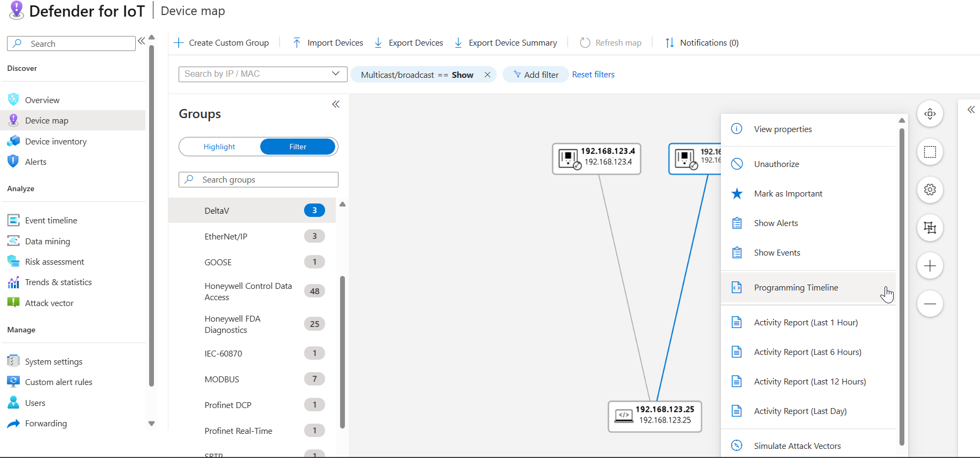Remove the Multicast/broadcast filter
This screenshot has height=458, width=980.
pos(487,75)
